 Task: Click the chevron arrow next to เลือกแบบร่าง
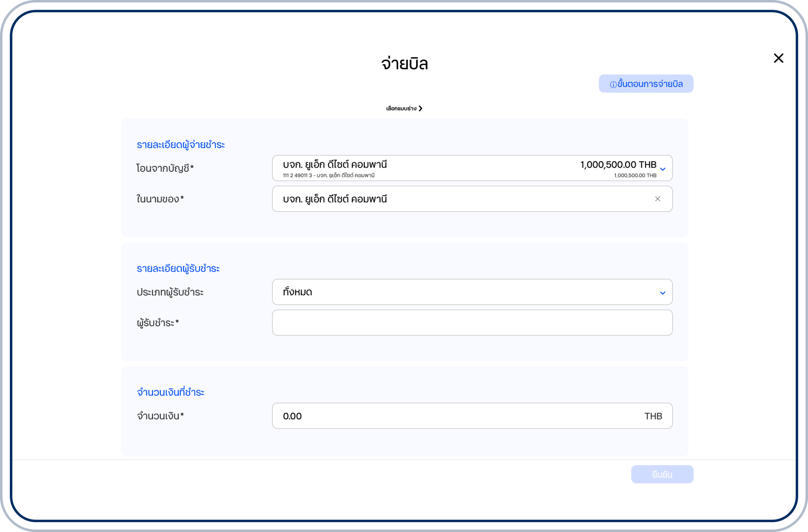point(421,109)
